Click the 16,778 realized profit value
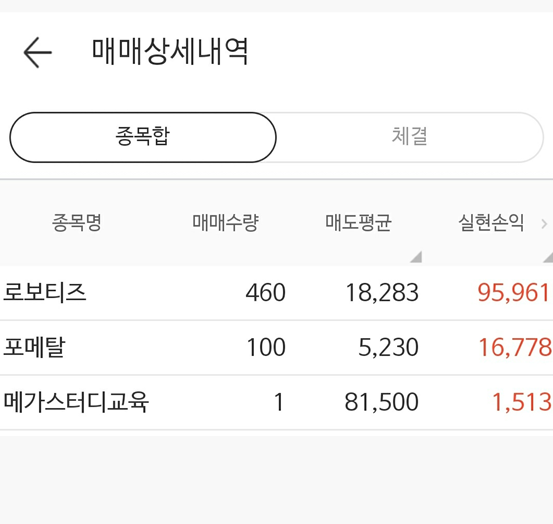 pos(515,347)
